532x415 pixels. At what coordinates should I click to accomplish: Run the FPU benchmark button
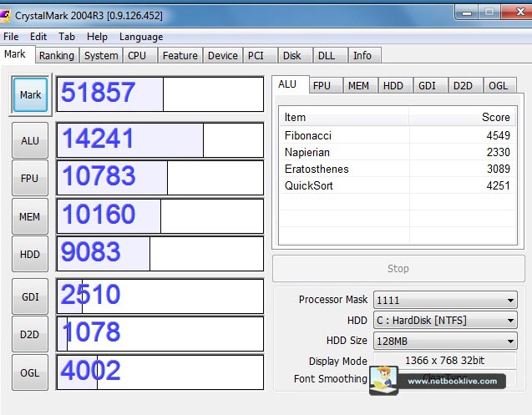click(x=30, y=178)
